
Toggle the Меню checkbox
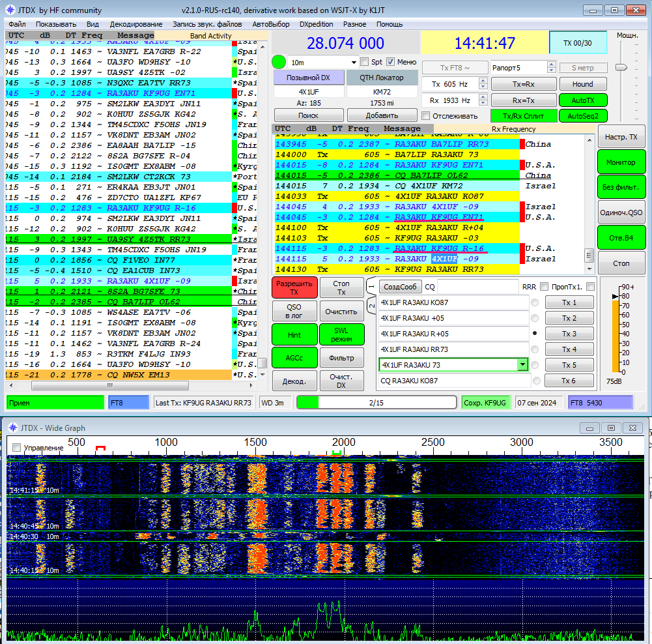[390, 62]
